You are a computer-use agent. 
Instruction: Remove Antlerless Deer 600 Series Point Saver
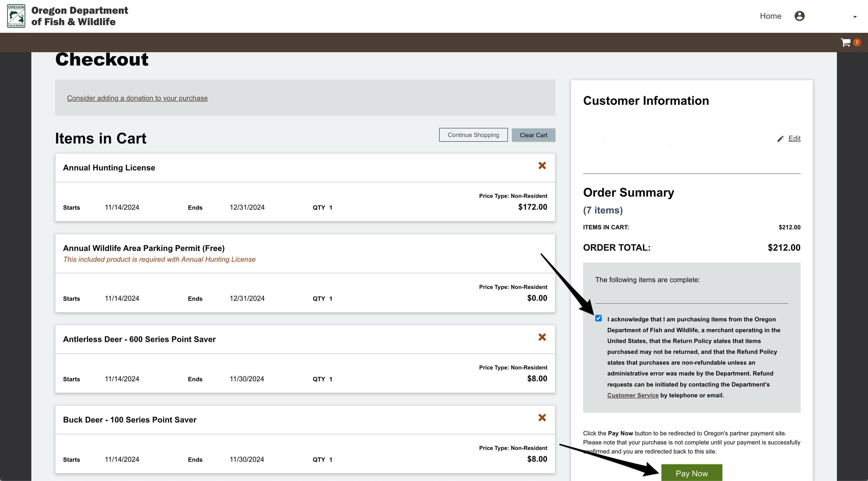542,337
